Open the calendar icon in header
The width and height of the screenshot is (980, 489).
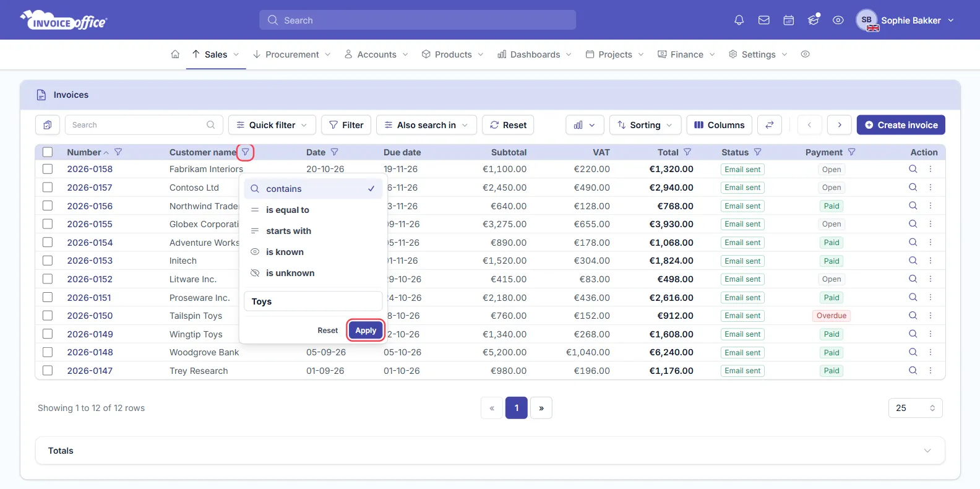tap(789, 20)
